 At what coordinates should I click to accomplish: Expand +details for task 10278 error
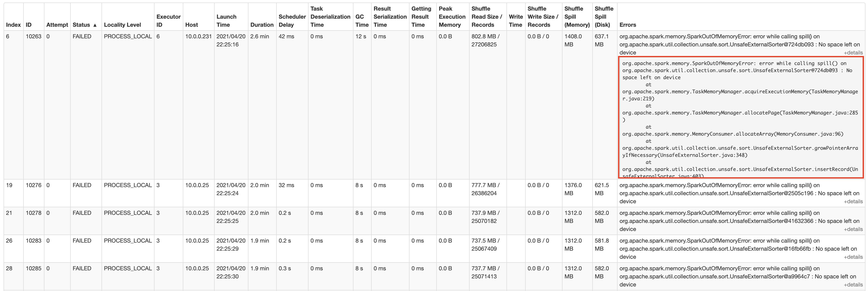(x=853, y=229)
